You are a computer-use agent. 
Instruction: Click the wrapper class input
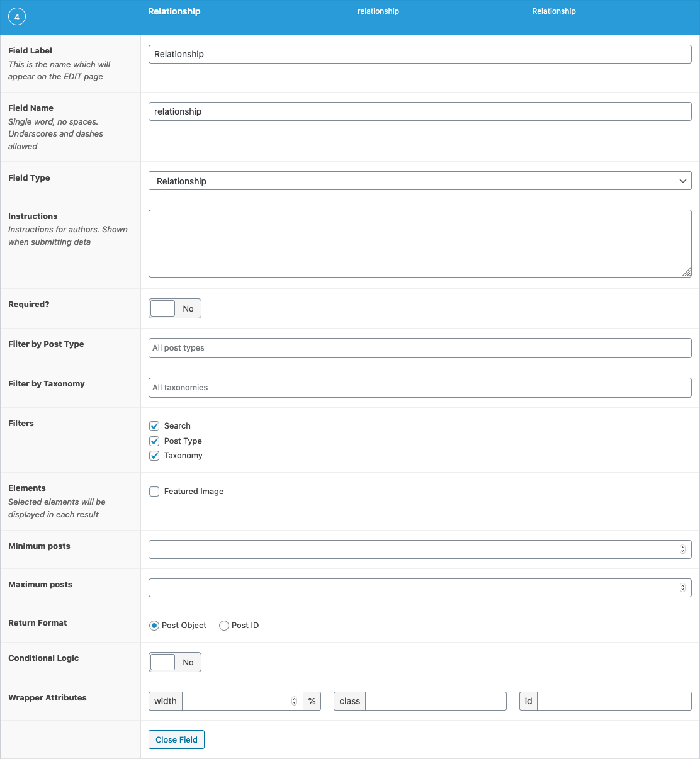(436, 701)
